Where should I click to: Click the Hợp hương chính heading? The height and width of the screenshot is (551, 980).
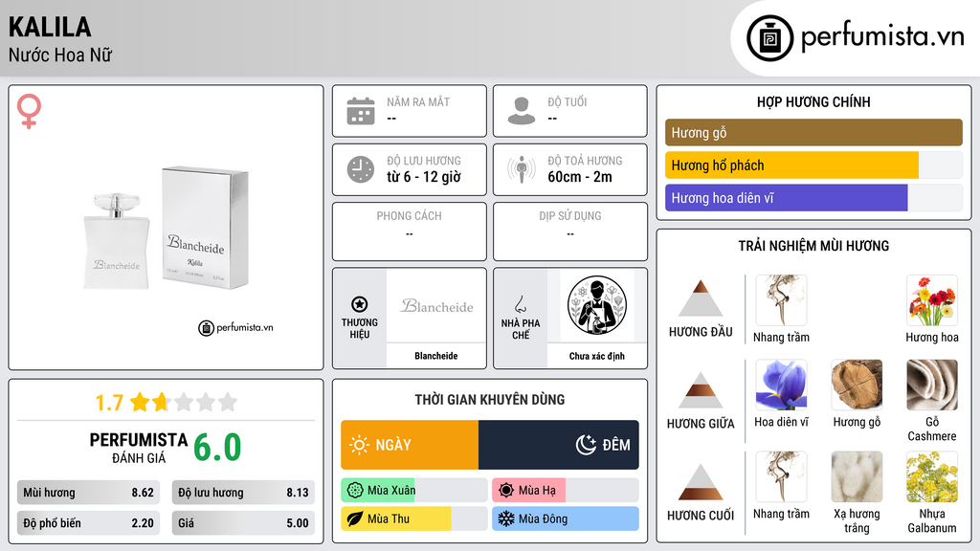(x=813, y=101)
